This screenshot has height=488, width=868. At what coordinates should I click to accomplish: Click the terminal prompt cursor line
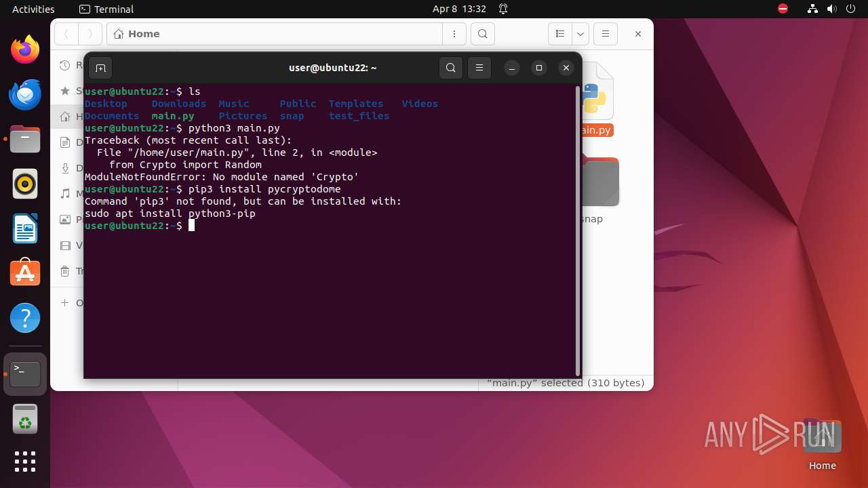[140, 226]
